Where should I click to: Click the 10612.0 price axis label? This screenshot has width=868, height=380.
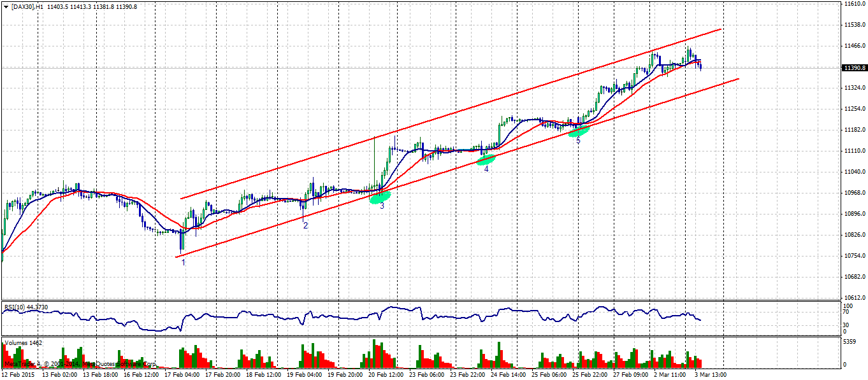click(855, 298)
